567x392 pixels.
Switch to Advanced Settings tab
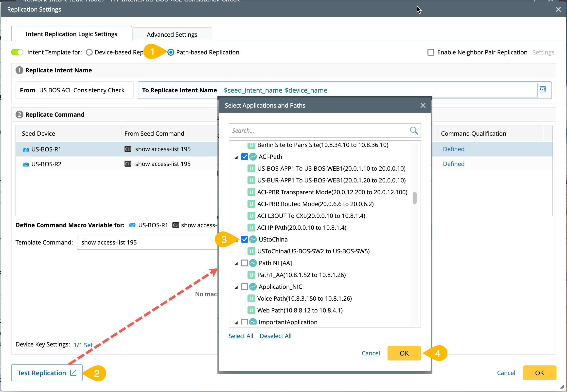(172, 34)
